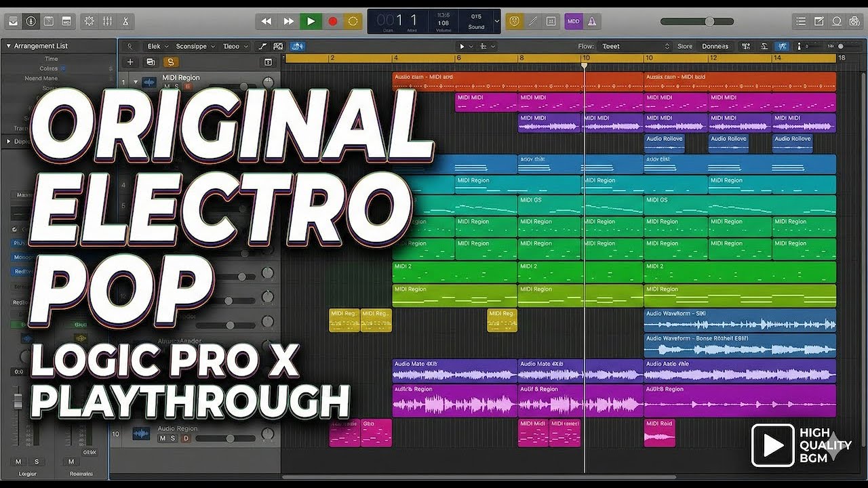The height and width of the screenshot is (488, 868).
Task: Click the Store label
Action: click(x=685, y=46)
